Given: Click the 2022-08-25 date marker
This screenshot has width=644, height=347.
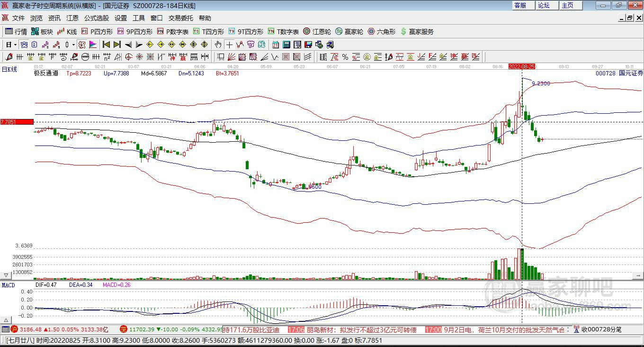Looking at the screenshot, I should tap(522, 67).
